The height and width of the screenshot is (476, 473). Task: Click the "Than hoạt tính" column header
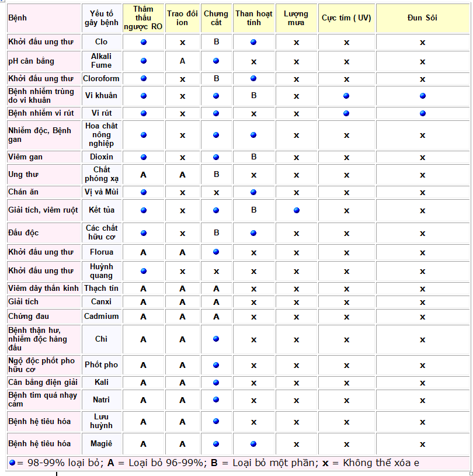(254, 18)
